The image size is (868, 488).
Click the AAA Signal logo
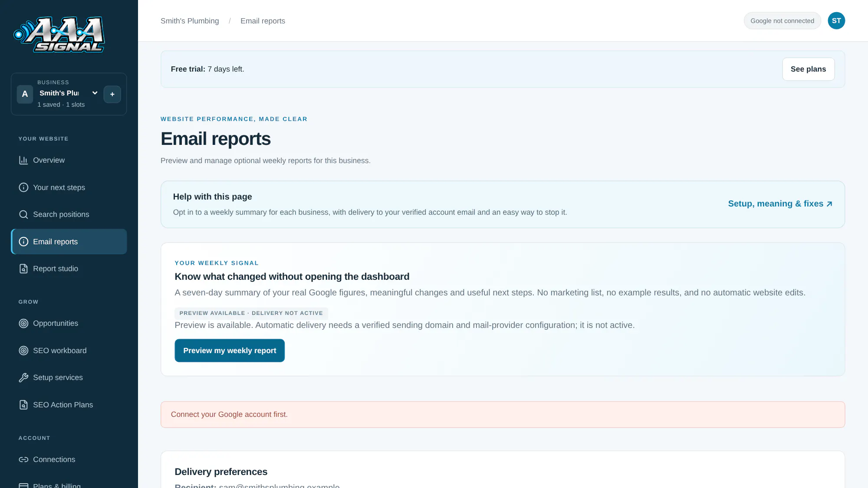pyautogui.click(x=59, y=34)
